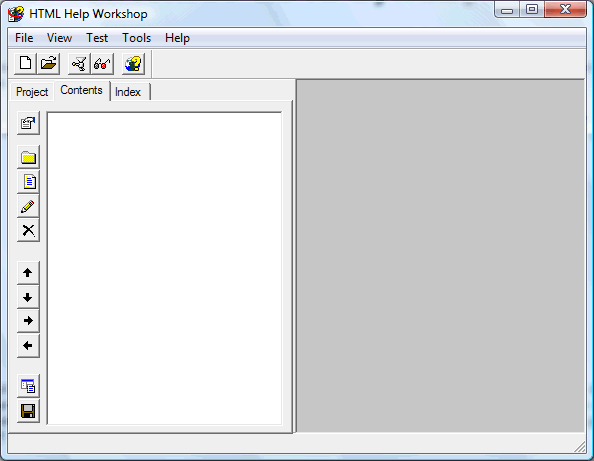Open the Tools menu

click(x=136, y=38)
